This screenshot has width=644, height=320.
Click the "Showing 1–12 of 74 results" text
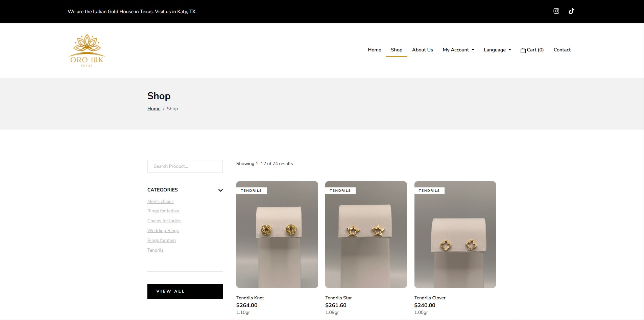coord(264,163)
